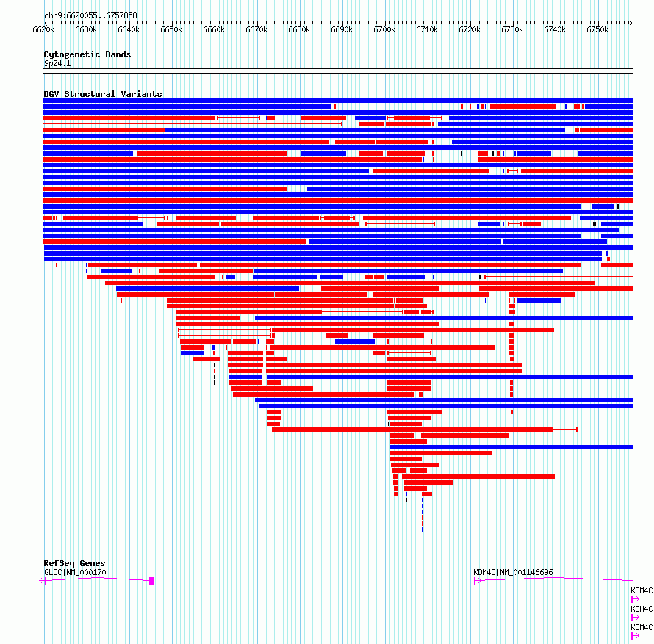Select the 6750k ruler label
Screen dimensions: 654x644
click(597, 29)
